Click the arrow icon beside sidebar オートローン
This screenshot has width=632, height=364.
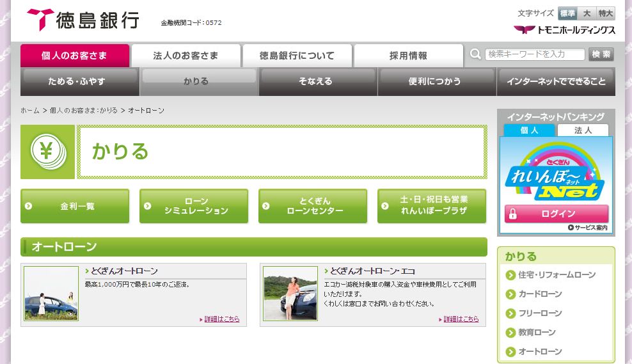click(x=510, y=352)
